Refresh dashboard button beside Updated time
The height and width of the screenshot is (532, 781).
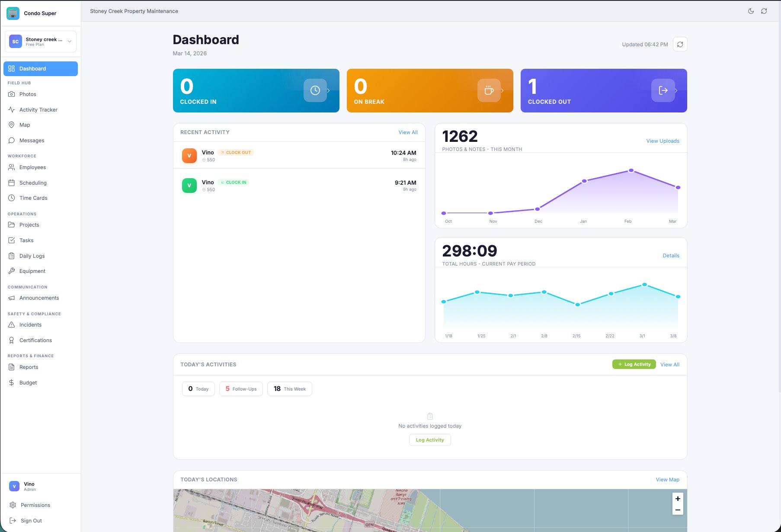(x=680, y=44)
